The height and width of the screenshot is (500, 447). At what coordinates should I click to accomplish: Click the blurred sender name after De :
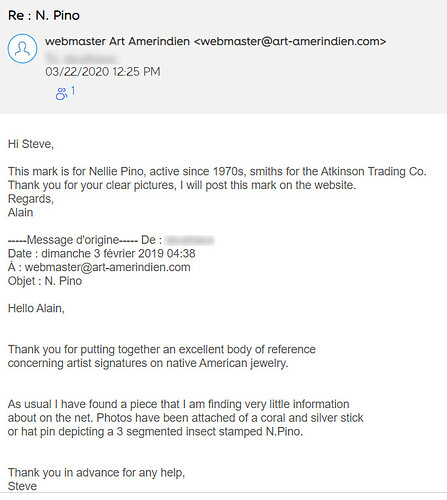pos(189,240)
